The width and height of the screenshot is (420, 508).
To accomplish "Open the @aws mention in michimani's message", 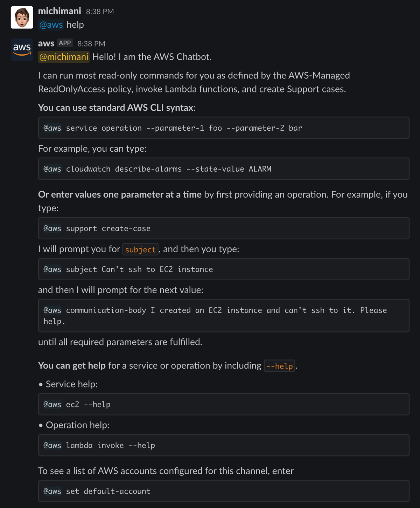I will [51, 25].
